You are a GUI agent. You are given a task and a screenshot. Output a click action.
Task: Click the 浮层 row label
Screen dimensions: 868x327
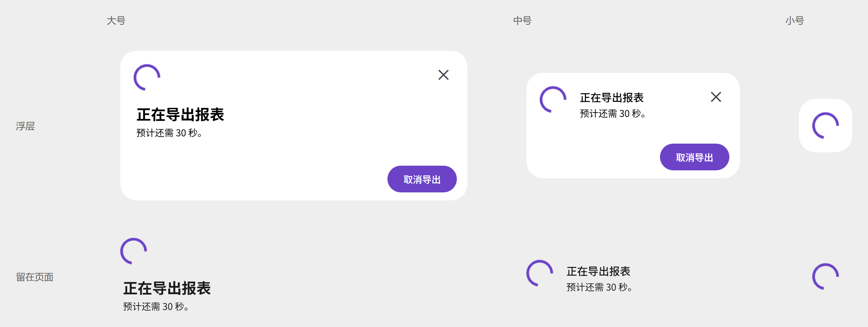(25, 126)
